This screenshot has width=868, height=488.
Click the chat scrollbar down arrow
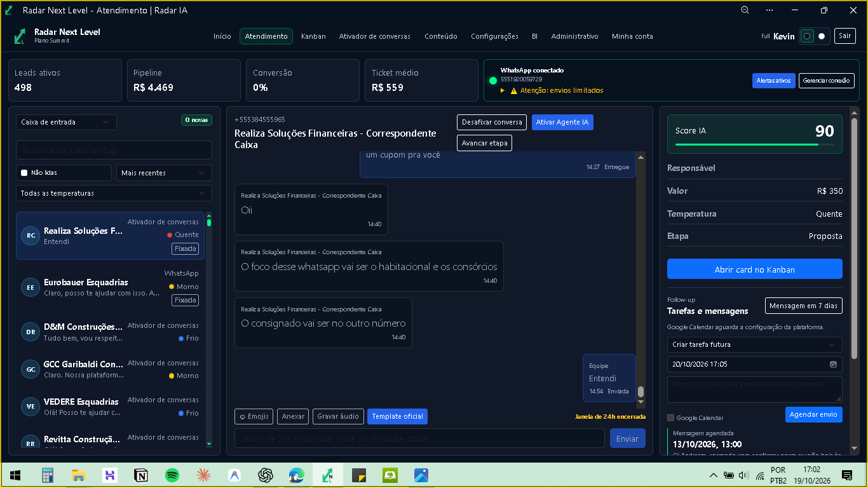(641, 402)
